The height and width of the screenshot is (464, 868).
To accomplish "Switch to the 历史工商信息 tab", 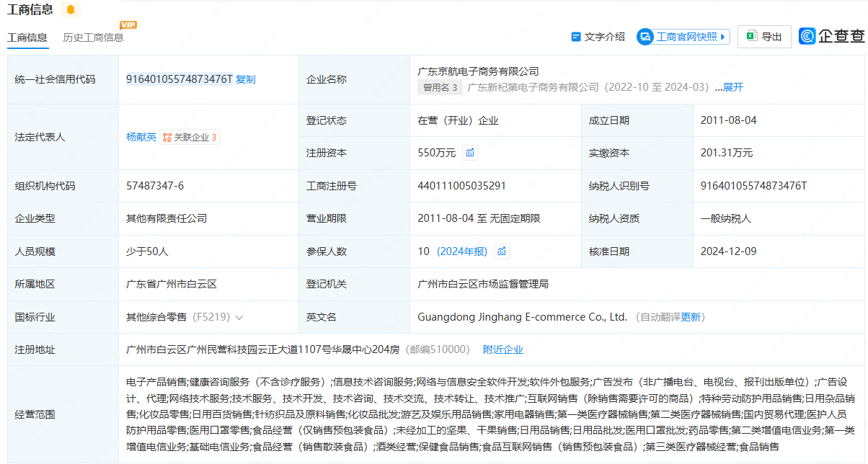I will (x=93, y=37).
